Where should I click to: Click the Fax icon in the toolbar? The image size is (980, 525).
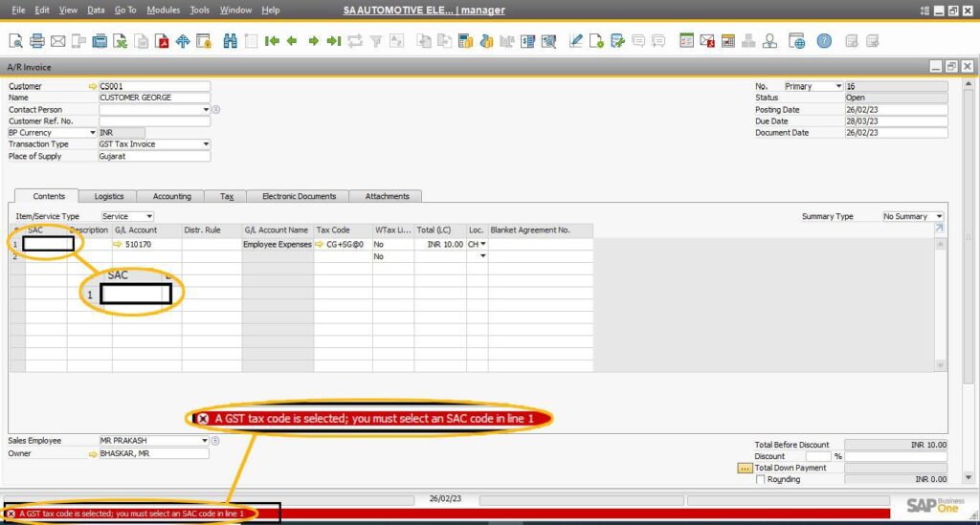coord(100,41)
